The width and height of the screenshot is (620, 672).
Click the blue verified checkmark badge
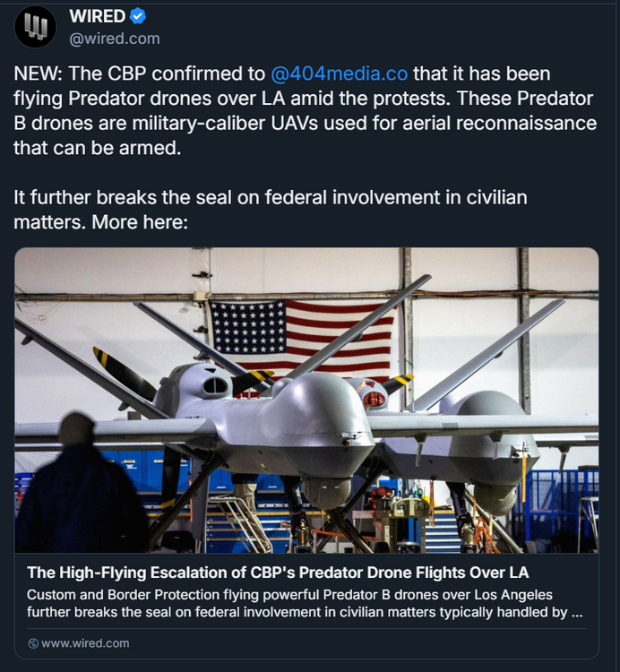138,16
